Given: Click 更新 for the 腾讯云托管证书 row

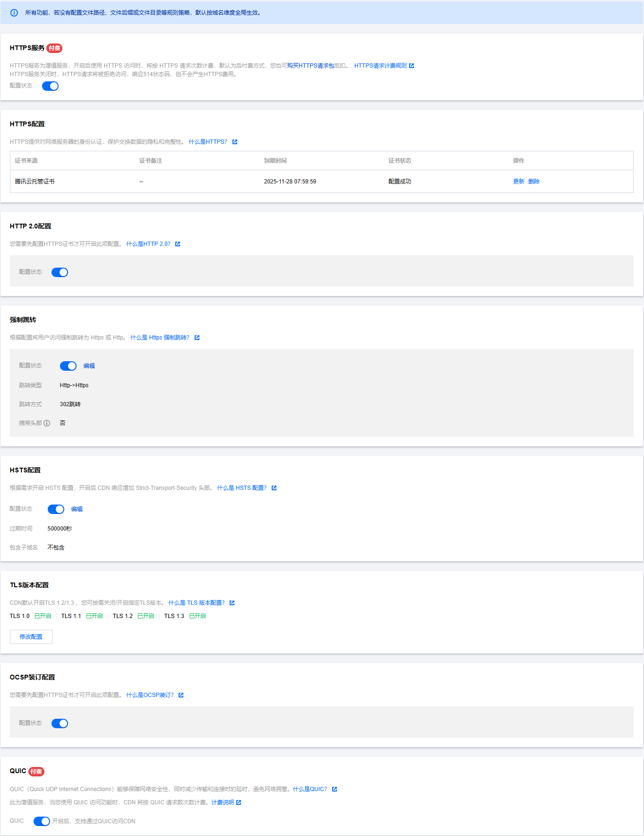Looking at the screenshot, I should click(519, 182).
